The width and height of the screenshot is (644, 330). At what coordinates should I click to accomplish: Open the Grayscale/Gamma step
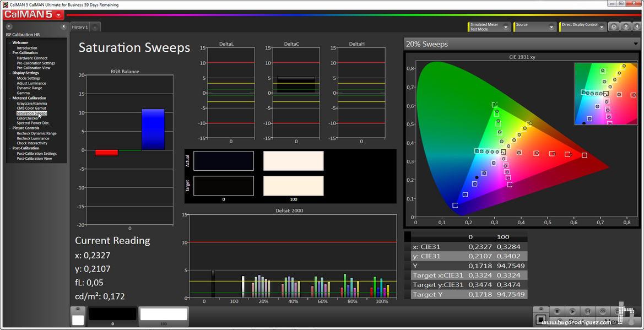[x=31, y=103]
